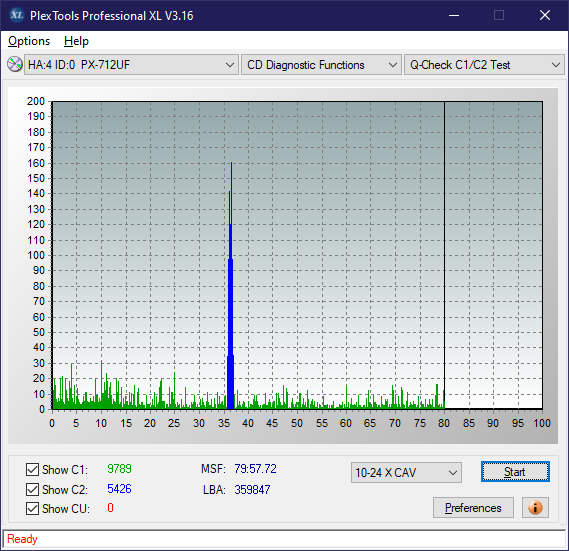Close the PlexTools Professional window
Viewport: 569px width, 551px height.
[545, 15]
